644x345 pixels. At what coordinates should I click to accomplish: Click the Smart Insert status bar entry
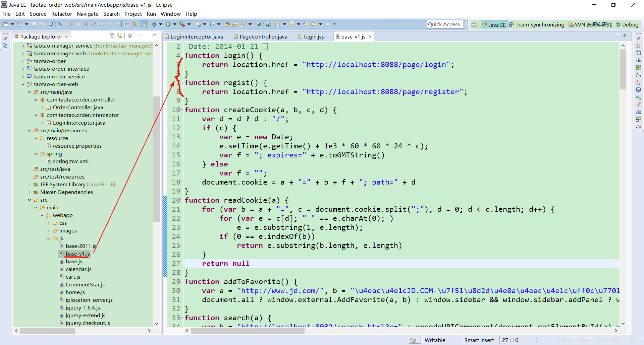pos(479,340)
